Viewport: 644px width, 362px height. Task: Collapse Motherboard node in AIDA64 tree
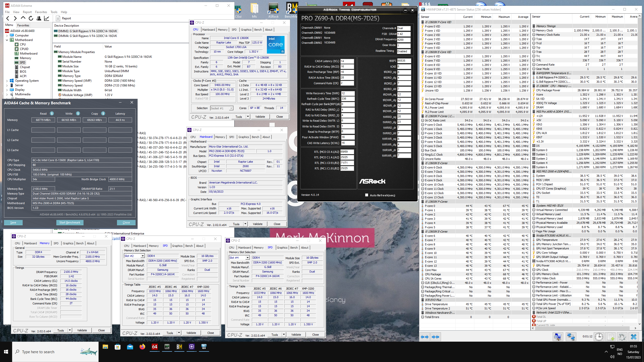(7, 40)
